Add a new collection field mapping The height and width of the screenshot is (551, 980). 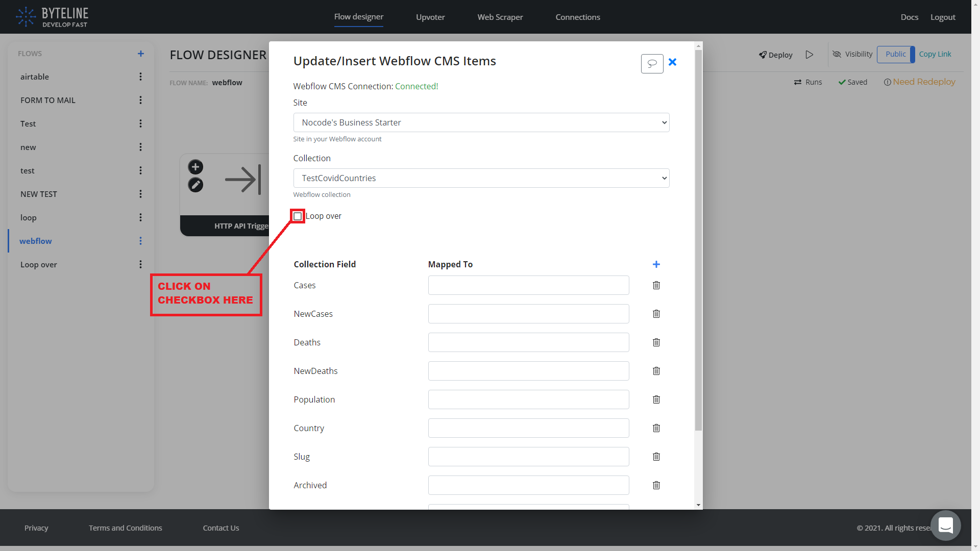click(656, 264)
